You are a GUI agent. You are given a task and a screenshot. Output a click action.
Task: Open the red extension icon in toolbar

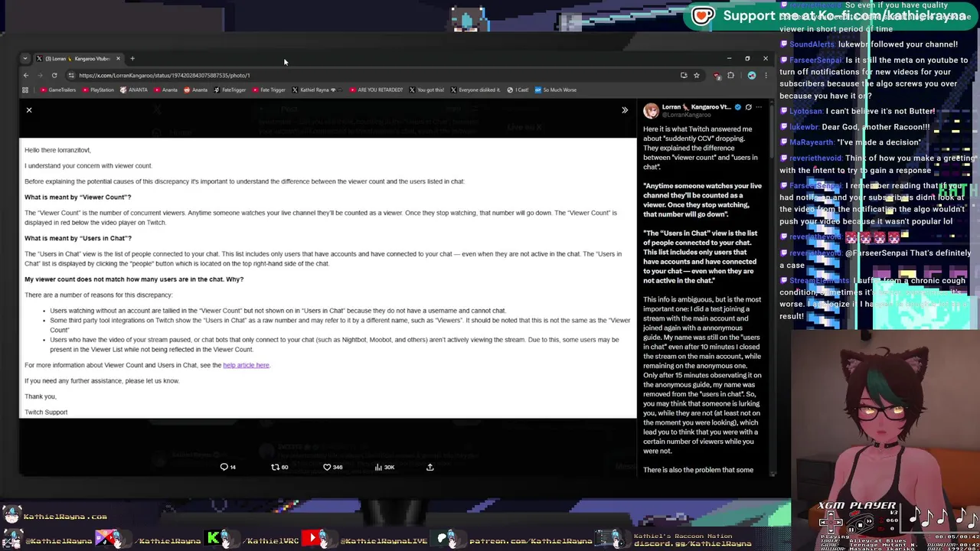click(717, 75)
